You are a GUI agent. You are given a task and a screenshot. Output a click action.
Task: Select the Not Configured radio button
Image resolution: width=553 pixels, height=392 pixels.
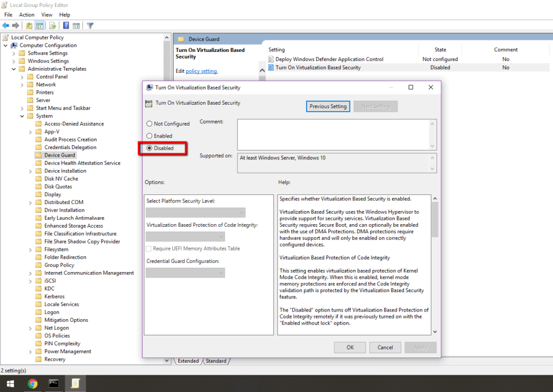point(150,124)
